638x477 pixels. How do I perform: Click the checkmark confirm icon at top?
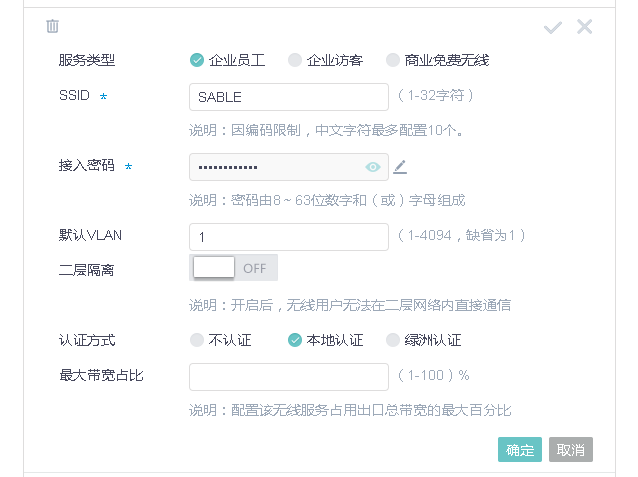[x=553, y=28]
